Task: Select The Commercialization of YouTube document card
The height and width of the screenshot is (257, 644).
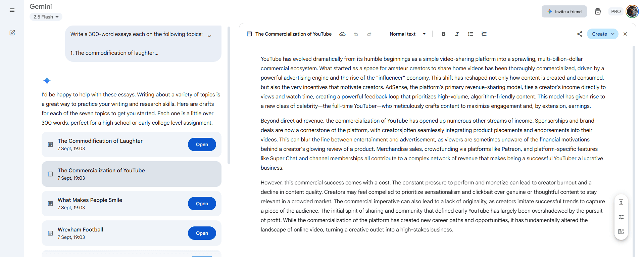Action: click(x=131, y=174)
